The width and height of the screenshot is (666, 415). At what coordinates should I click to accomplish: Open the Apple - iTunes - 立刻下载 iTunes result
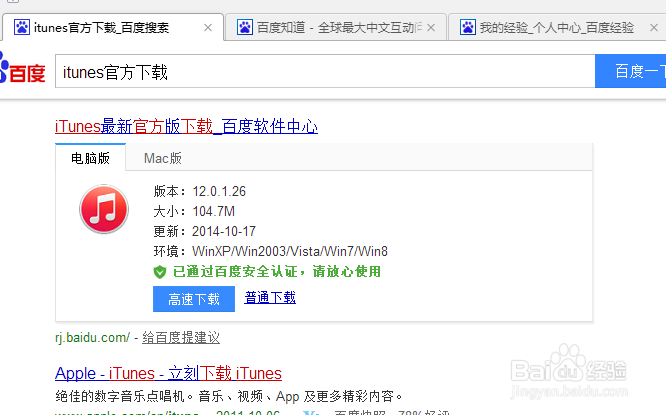[x=168, y=373]
